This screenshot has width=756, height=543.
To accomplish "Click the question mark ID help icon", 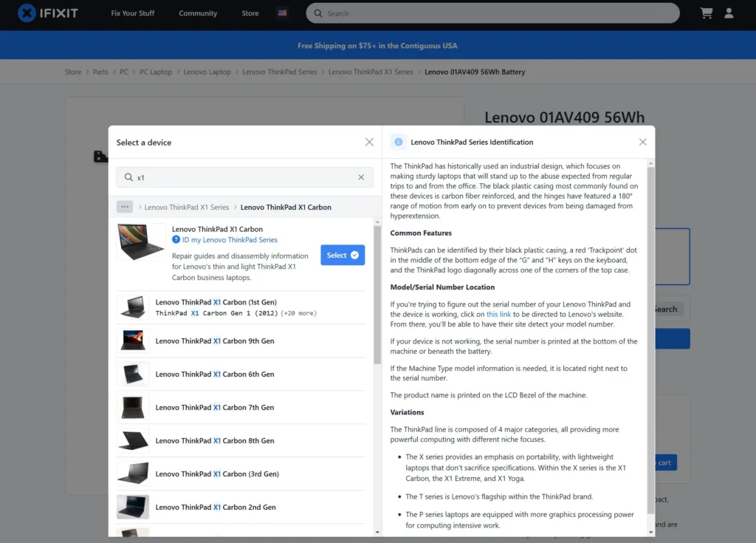I will coord(176,240).
